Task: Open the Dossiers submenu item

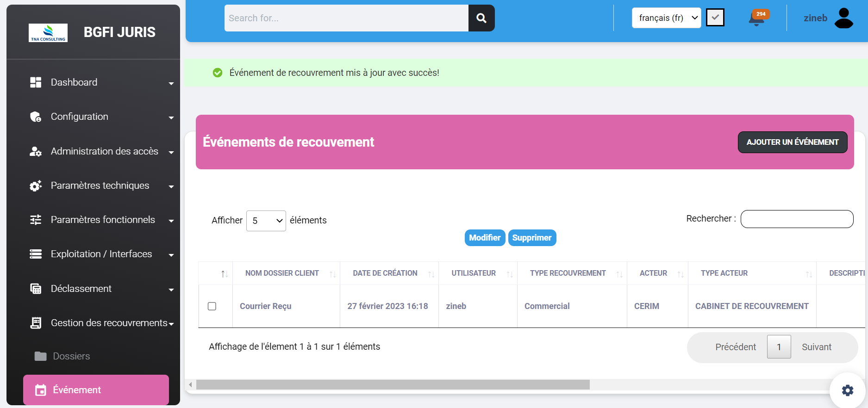Action: 71,356
